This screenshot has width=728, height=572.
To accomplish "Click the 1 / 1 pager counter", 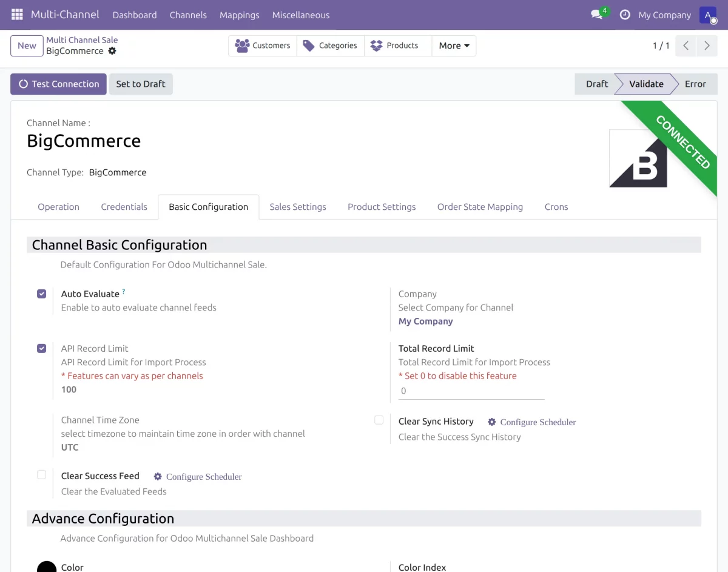I will (661, 45).
